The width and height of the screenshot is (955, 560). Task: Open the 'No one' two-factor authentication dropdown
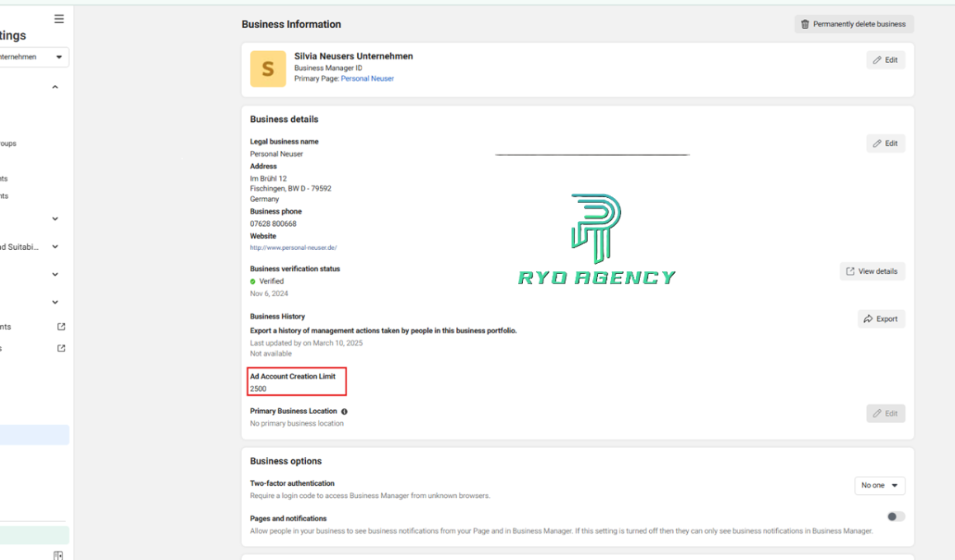(879, 486)
